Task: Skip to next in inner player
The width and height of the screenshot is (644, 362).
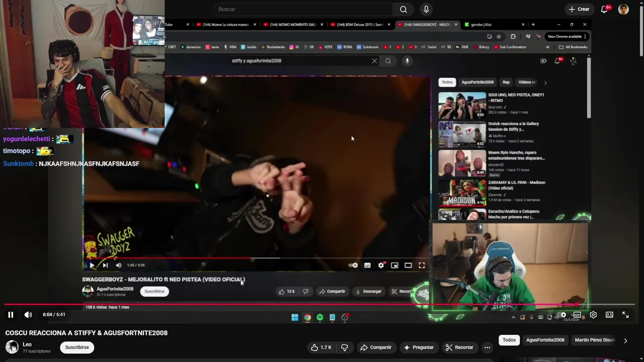Action: pyautogui.click(x=105, y=265)
